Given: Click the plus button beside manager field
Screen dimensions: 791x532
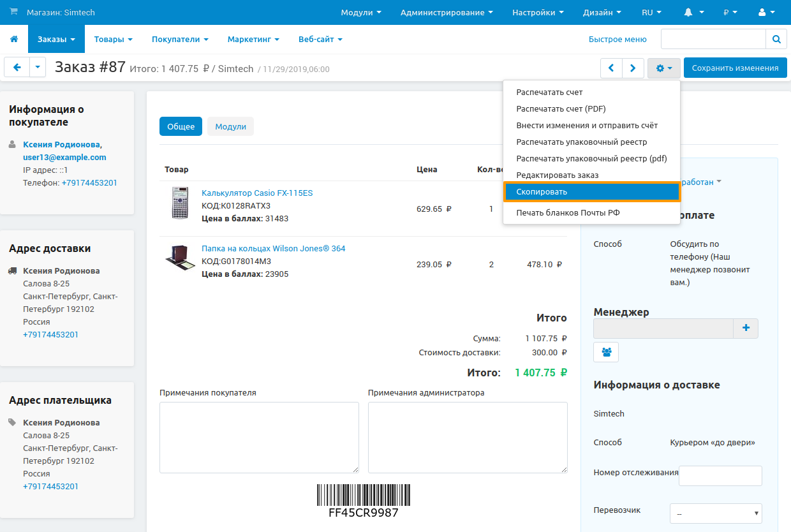Looking at the screenshot, I should 746,329.
